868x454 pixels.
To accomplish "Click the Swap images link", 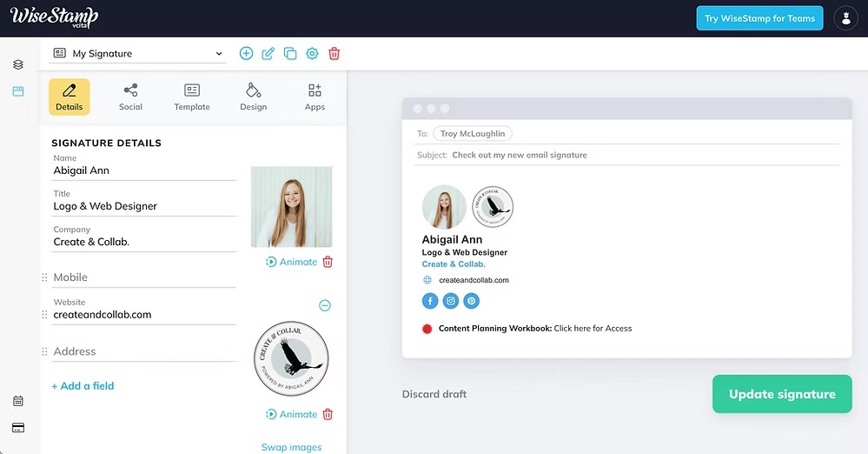I will click(x=291, y=447).
